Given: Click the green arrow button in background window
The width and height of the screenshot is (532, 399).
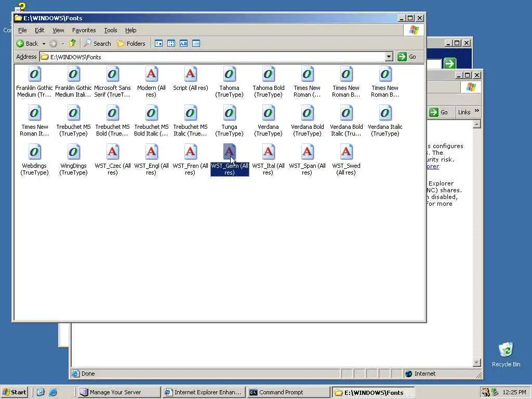Looking at the screenshot, I should pos(449,63).
